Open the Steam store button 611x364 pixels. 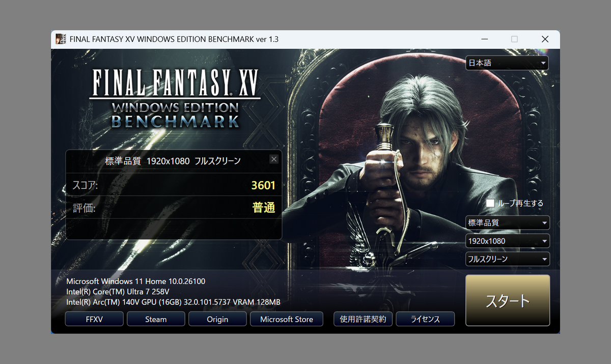tap(156, 319)
